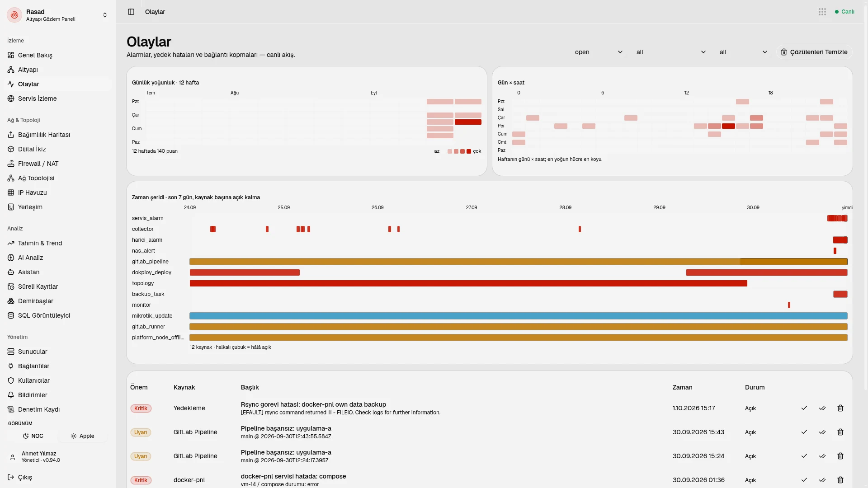Click the Canlı live status indicator
This screenshot has width=868, height=488.
pos(844,12)
